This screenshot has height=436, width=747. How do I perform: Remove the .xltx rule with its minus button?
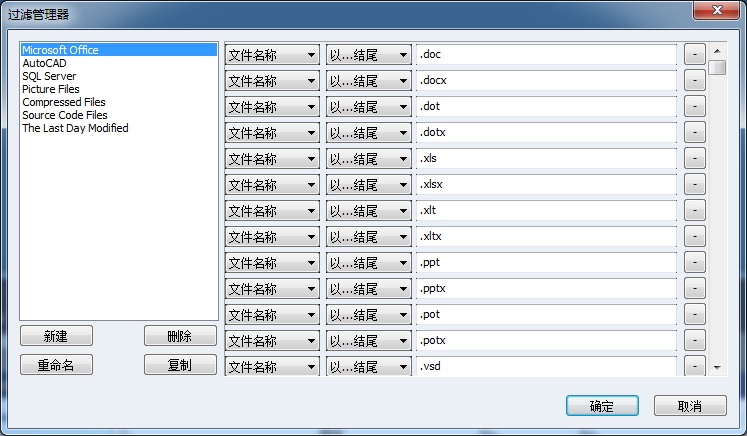[695, 236]
